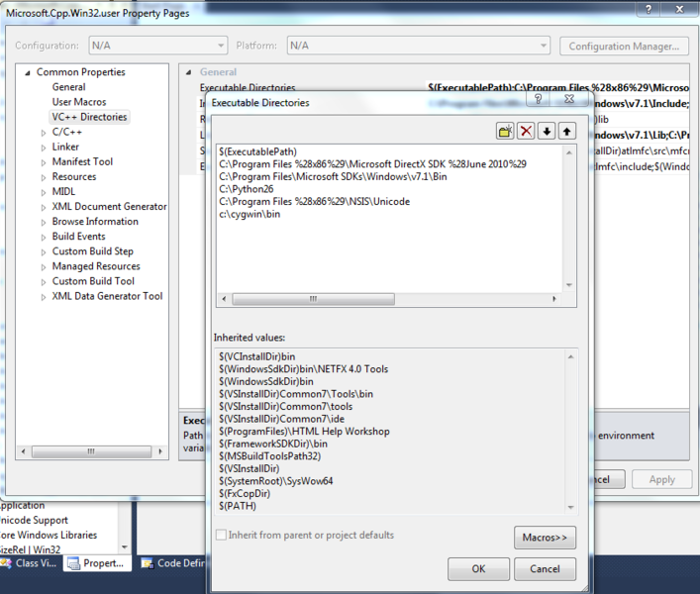Open the Macros>> panel
This screenshot has height=594, width=700.
point(545,538)
